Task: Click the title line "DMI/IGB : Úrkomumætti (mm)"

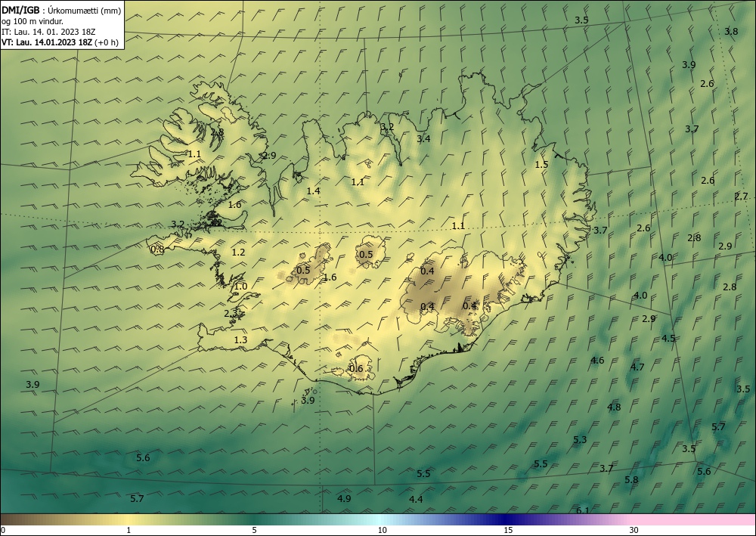Action: [61, 11]
